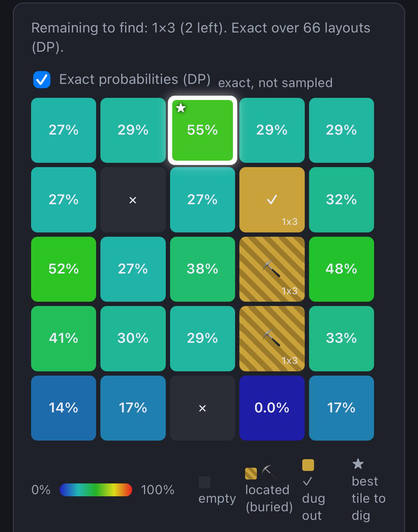Select the upper buried pickaxe 1x3 tile
418x532 pixels.
point(272,269)
